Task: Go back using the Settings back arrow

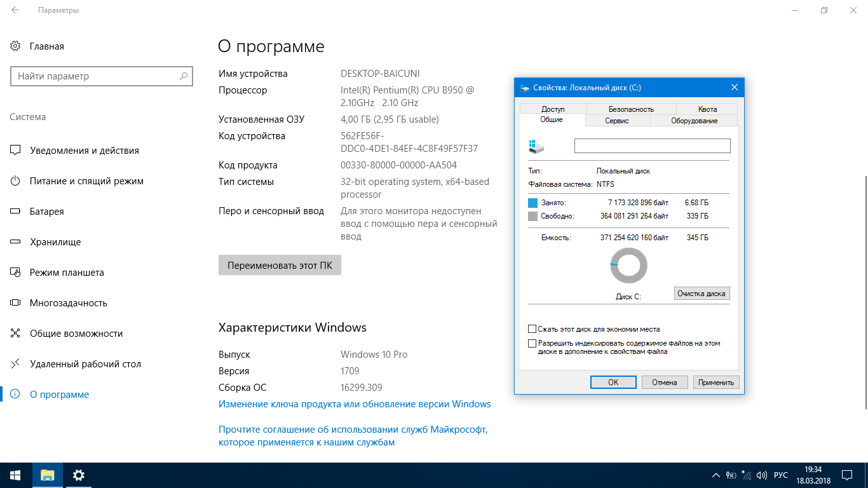Action: 15,11
